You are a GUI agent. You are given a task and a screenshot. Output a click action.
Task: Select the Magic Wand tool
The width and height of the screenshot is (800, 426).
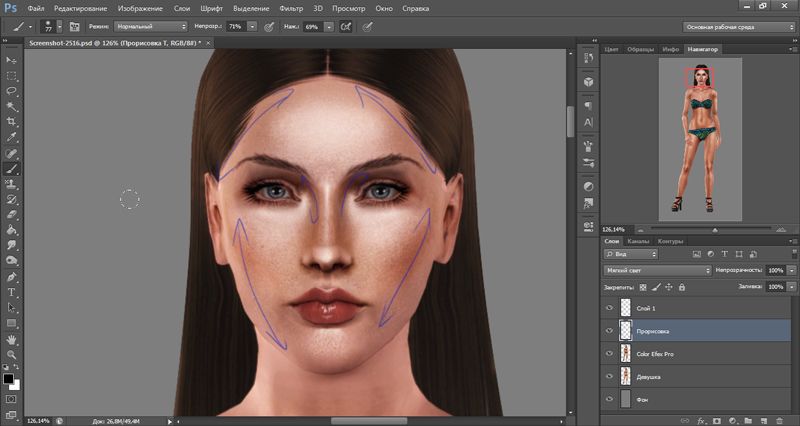[x=11, y=106]
